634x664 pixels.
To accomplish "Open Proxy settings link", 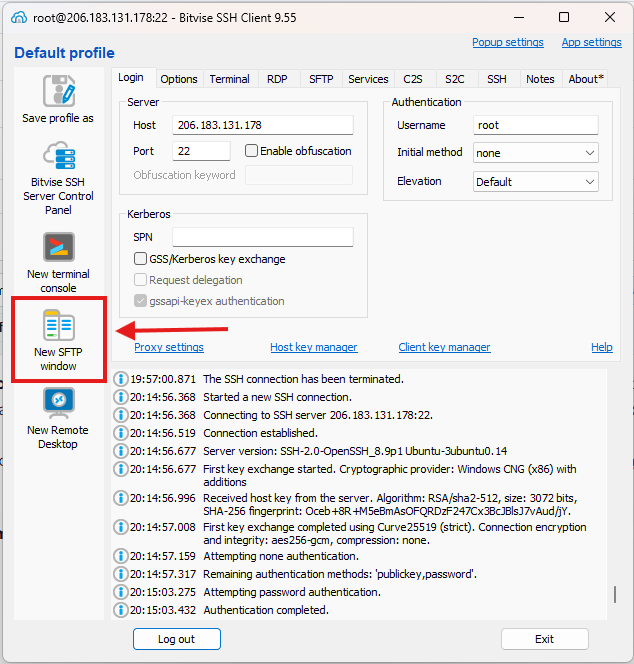I will pos(169,347).
